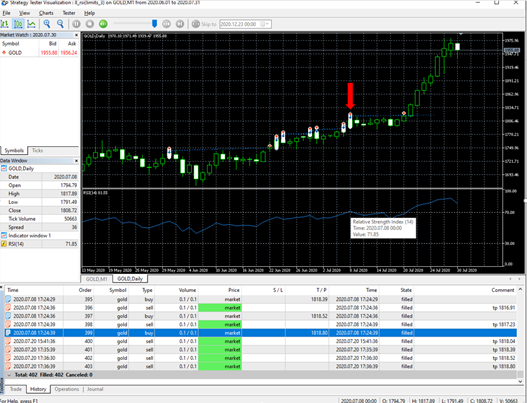Switch chart to bar chart mode
Screen dimensions: 527x403
coord(5,24)
